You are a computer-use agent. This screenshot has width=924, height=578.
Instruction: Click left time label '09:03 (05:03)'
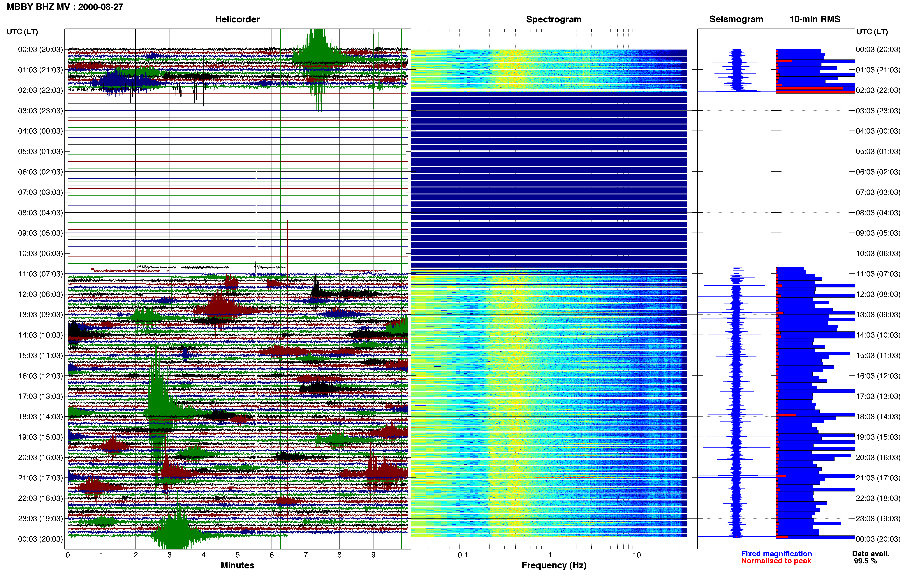[x=41, y=233]
